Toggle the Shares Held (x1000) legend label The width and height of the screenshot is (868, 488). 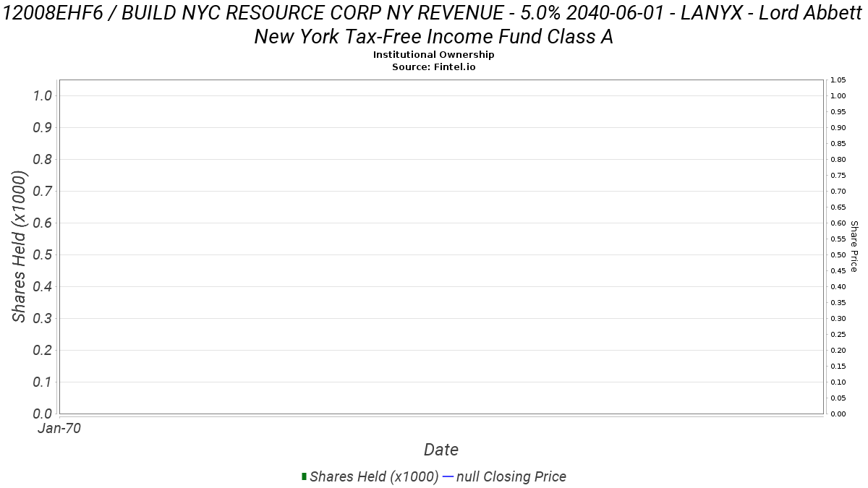(374, 476)
